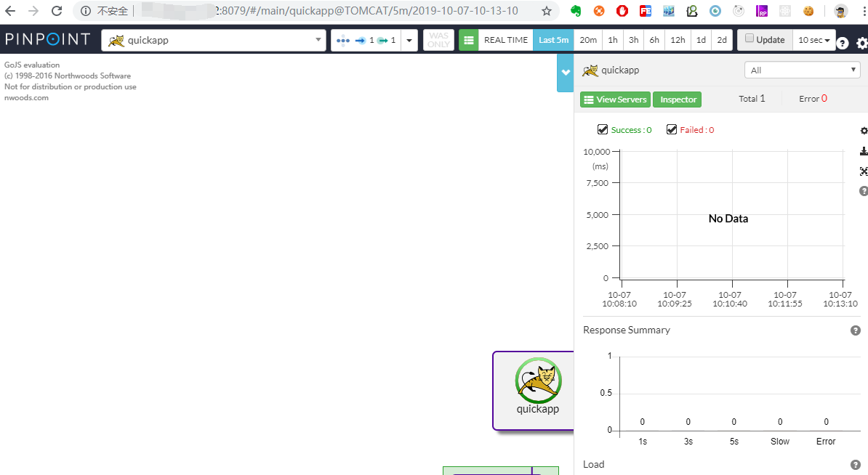The width and height of the screenshot is (868, 475).
Task: Toggle the WAS ONLY filter
Action: pos(438,40)
